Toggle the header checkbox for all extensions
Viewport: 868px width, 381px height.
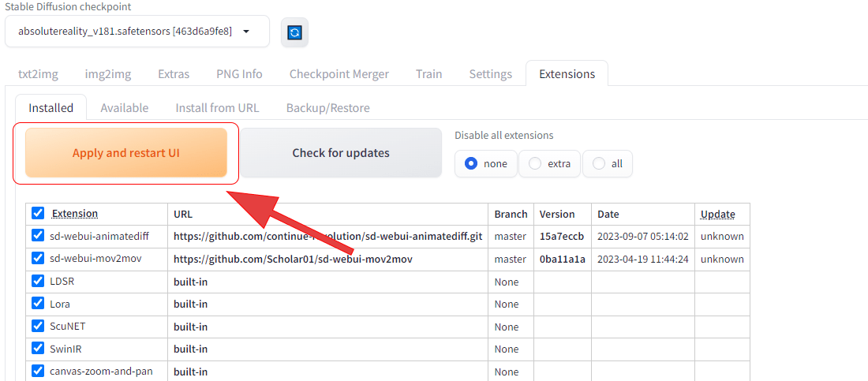pos(38,214)
